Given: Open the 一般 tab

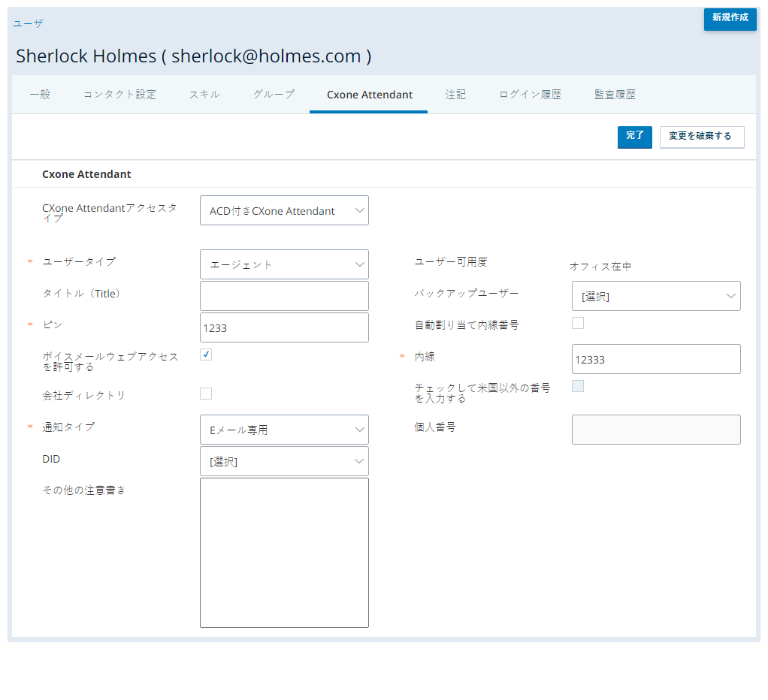Looking at the screenshot, I should (40, 95).
